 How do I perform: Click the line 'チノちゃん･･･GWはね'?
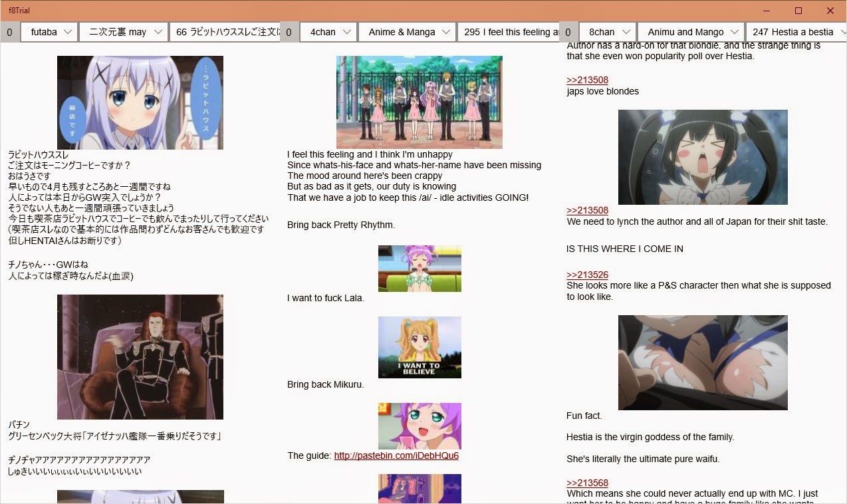coord(48,265)
